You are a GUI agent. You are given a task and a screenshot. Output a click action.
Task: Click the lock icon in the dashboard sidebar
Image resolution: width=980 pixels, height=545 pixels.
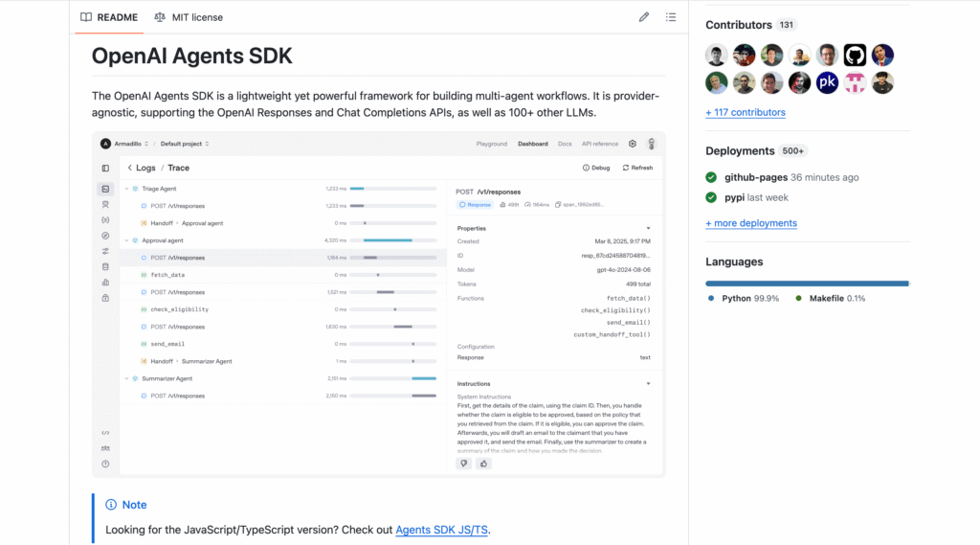click(x=105, y=298)
